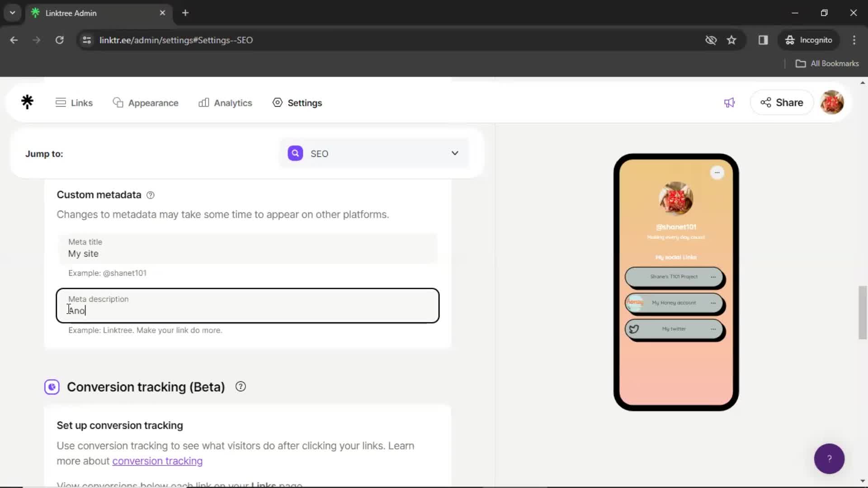Click Shane's T101 Project preview link
Screen dimensions: 868x488
click(x=674, y=277)
